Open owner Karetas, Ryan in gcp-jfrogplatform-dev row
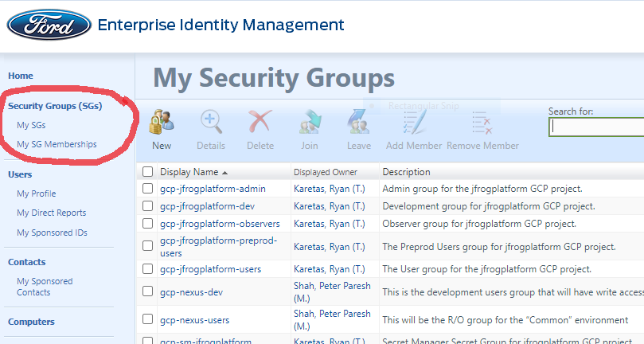The image size is (644, 344). (330, 206)
